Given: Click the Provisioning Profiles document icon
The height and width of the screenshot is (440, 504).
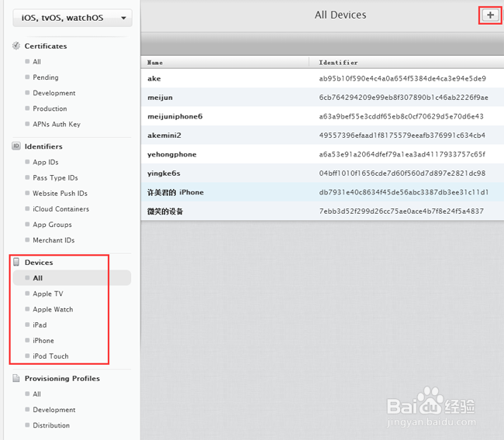Looking at the screenshot, I should tap(16, 378).
